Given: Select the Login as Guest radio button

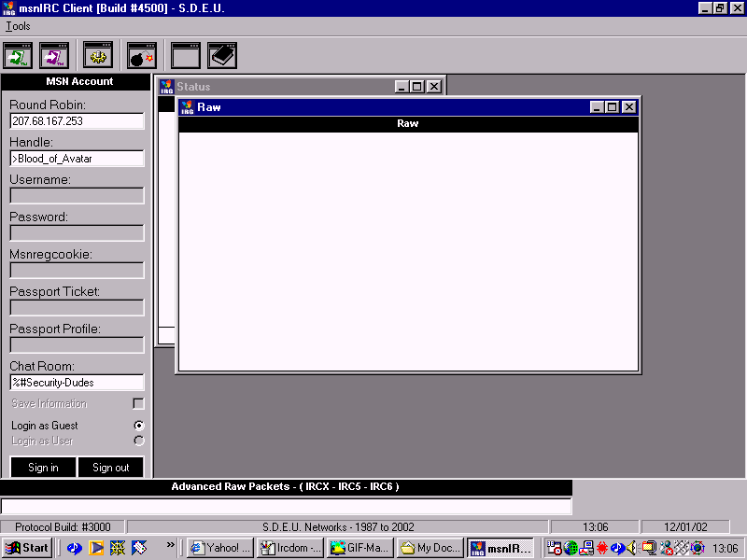Looking at the screenshot, I should (139, 426).
